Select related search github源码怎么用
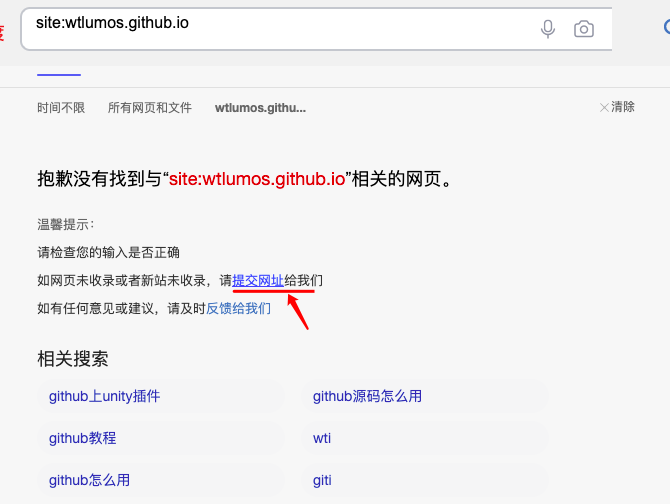670x504 pixels. (x=367, y=396)
